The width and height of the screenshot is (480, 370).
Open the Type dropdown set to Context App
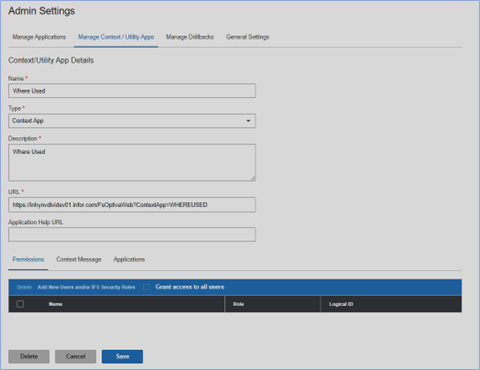coord(132,121)
